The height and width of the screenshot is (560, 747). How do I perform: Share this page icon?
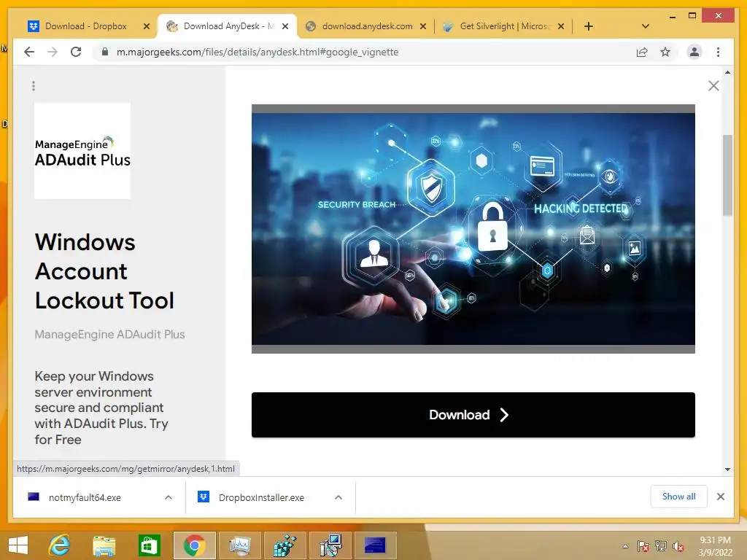coord(642,52)
